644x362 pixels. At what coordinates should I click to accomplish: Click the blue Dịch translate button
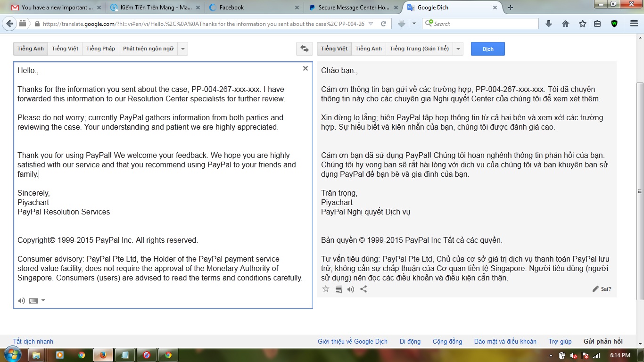coord(488,49)
